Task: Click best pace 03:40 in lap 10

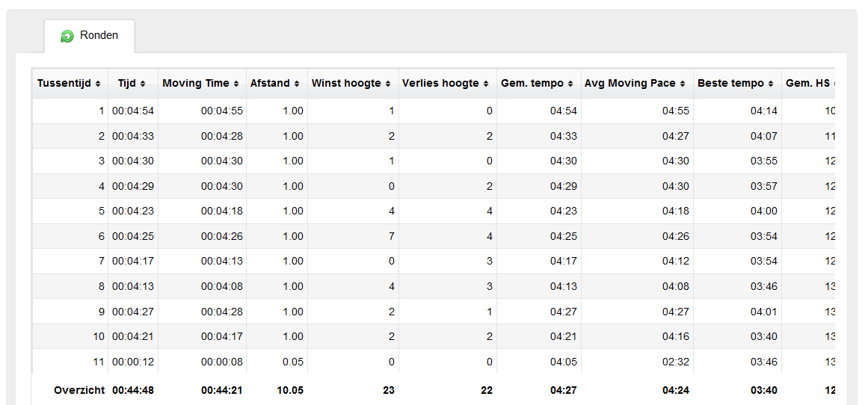Action: [764, 336]
